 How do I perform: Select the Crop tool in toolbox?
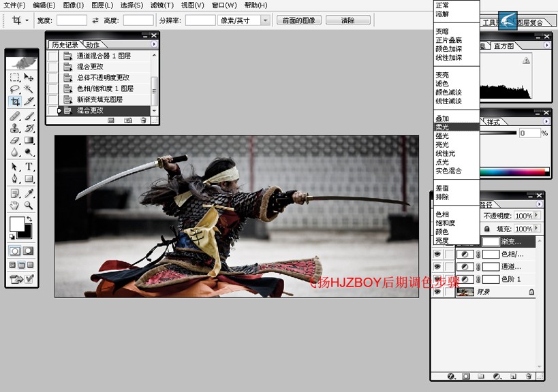(x=14, y=101)
